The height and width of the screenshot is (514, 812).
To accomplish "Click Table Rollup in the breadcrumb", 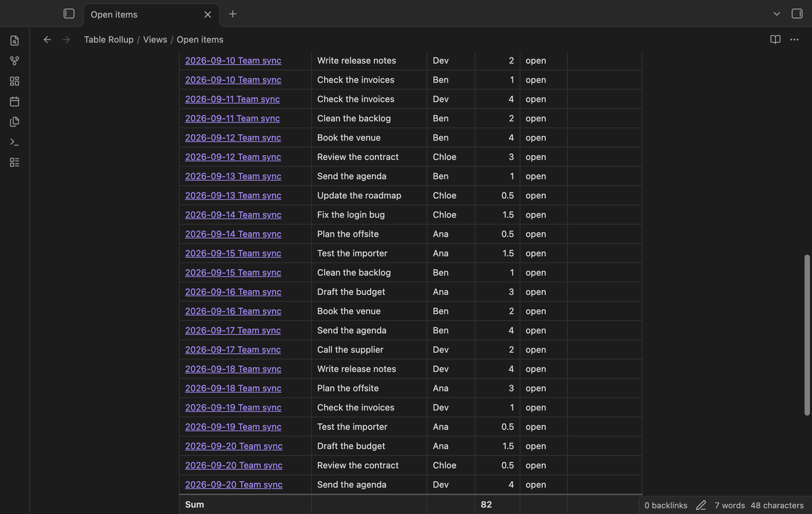I will click(109, 39).
